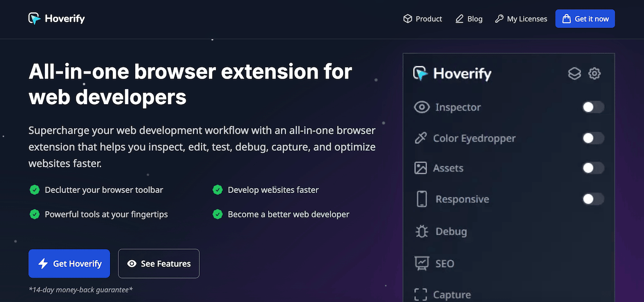The image size is (644, 302).
Task: Click green checkmark beside Become a better web developer
Action: point(217,214)
